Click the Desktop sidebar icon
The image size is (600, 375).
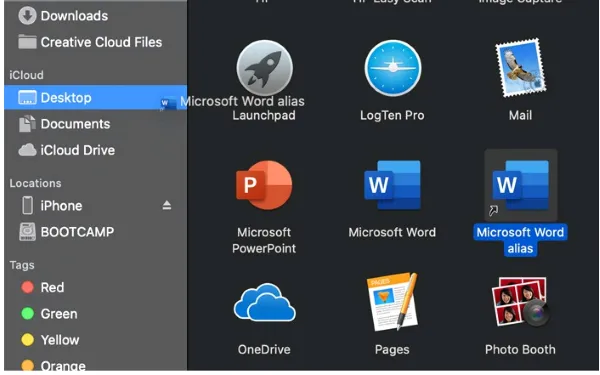27,98
